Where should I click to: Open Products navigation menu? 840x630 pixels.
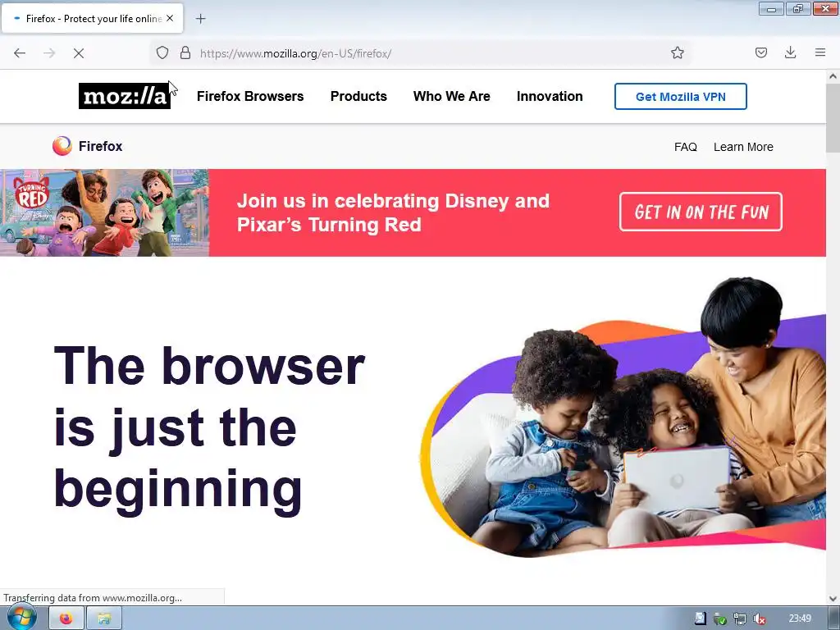pyautogui.click(x=358, y=97)
